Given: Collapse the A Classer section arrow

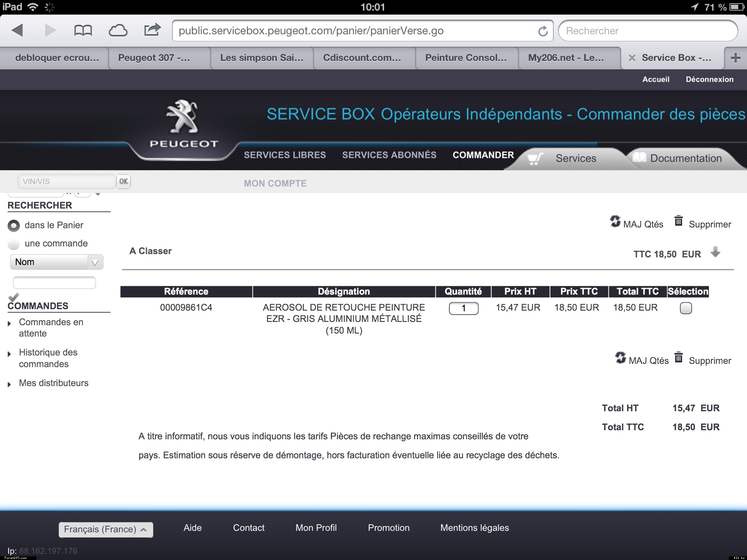Looking at the screenshot, I should 715,252.
